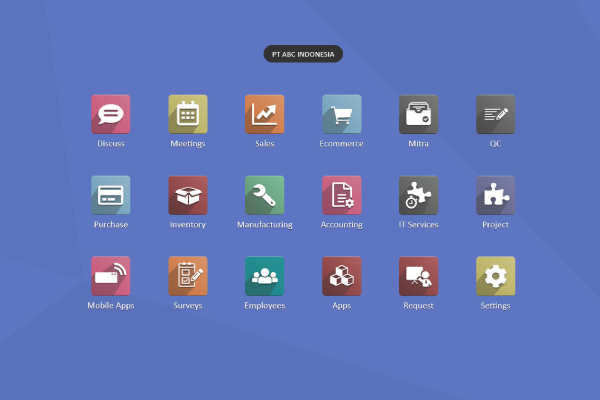Image resolution: width=600 pixels, height=400 pixels.
Task: Click the Apps cubes icon
Action: 342,276
